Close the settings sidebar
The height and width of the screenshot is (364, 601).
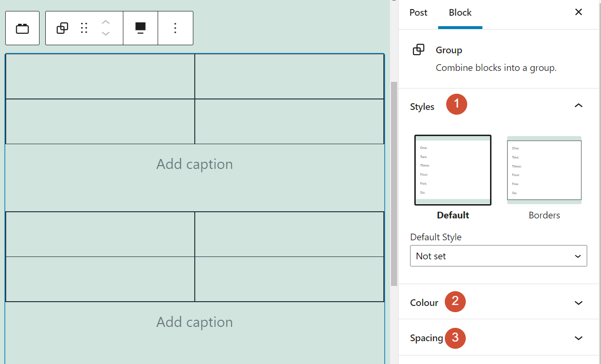(578, 12)
